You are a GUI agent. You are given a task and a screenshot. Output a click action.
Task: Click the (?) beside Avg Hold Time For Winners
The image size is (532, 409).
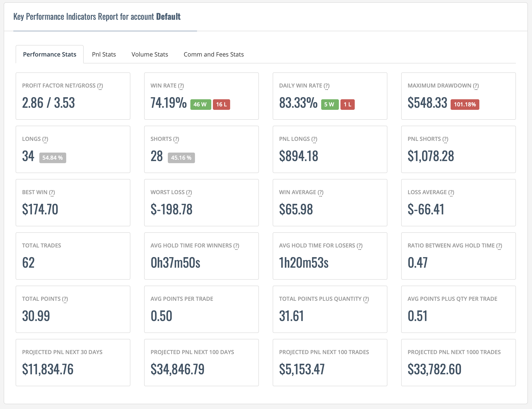click(x=236, y=246)
